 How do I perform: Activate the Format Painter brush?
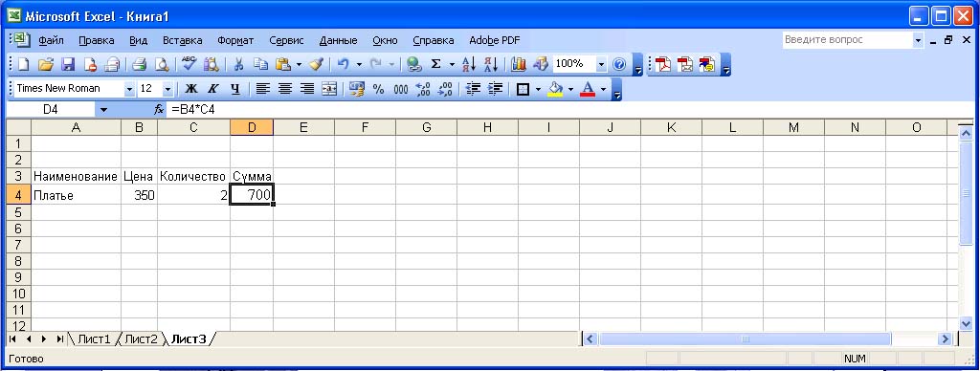tap(316, 64)
